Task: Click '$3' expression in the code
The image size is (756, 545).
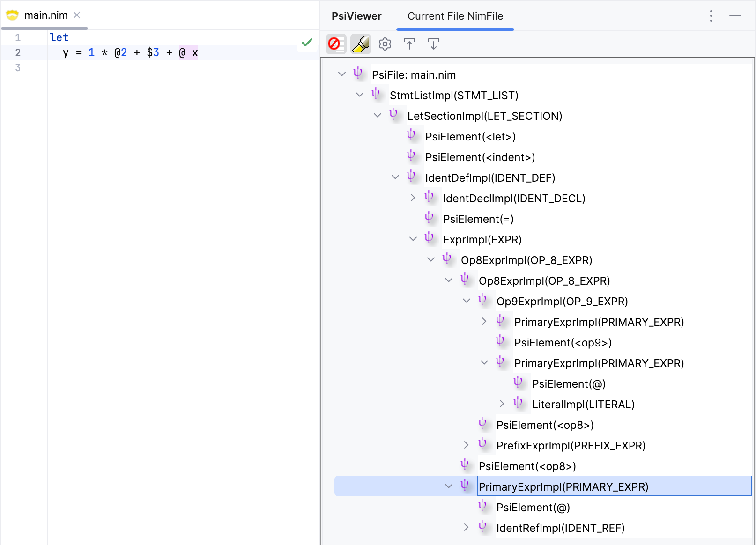Action: coord(153,52)
